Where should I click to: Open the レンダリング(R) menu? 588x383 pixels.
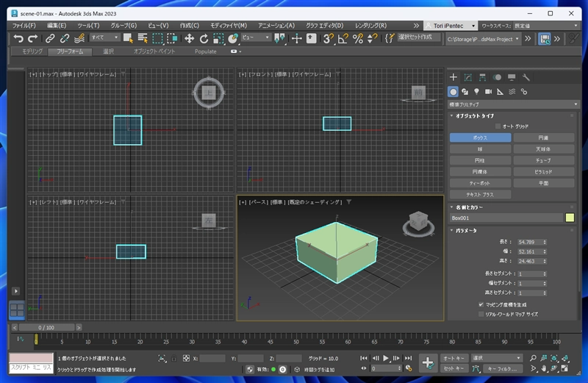[x=371, y=26]
